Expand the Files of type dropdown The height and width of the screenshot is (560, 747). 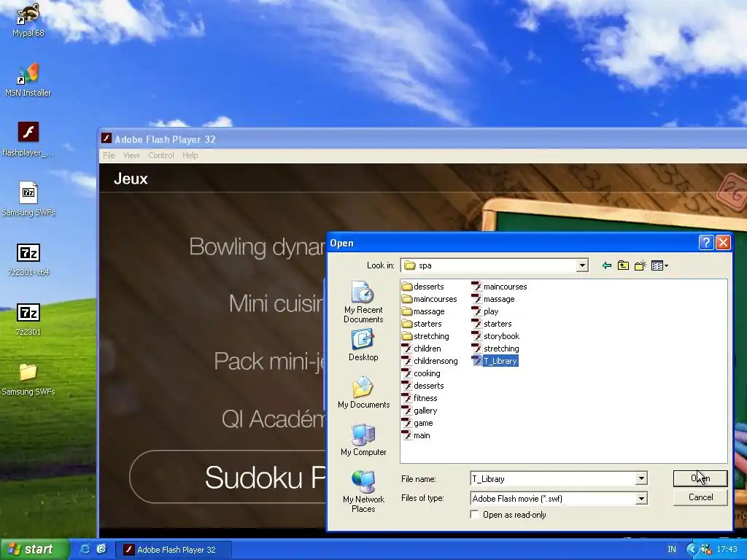(x=641, y=499)
